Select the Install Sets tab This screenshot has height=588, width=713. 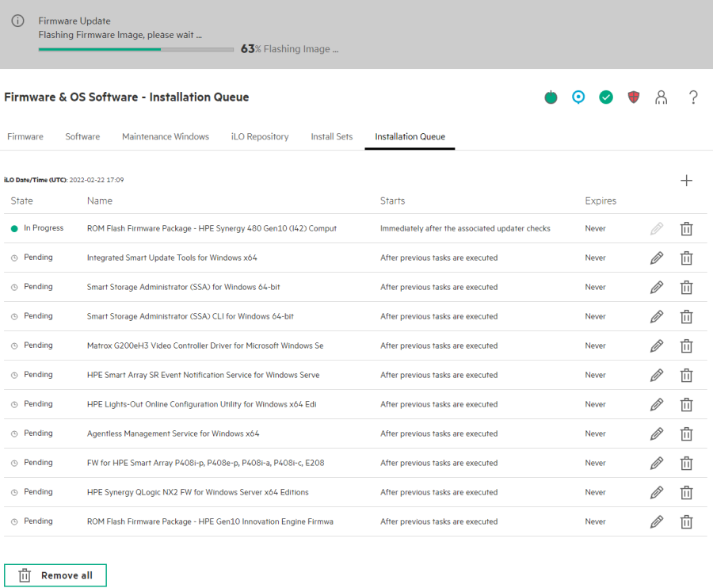(332, 136)
